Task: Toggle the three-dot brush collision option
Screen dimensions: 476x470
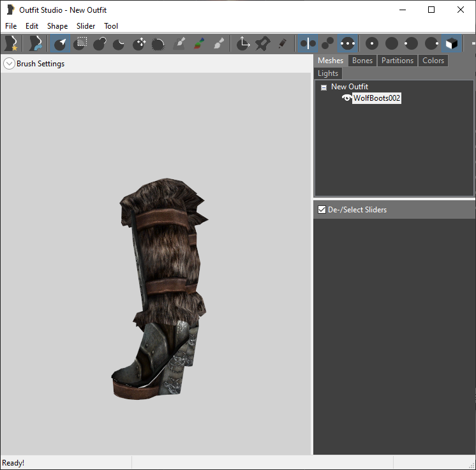Action: click(347, 43)
